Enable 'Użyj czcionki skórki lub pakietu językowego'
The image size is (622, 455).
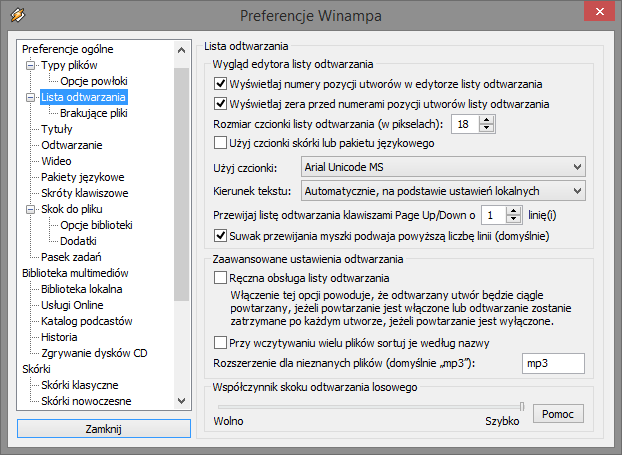coord(220,142)
